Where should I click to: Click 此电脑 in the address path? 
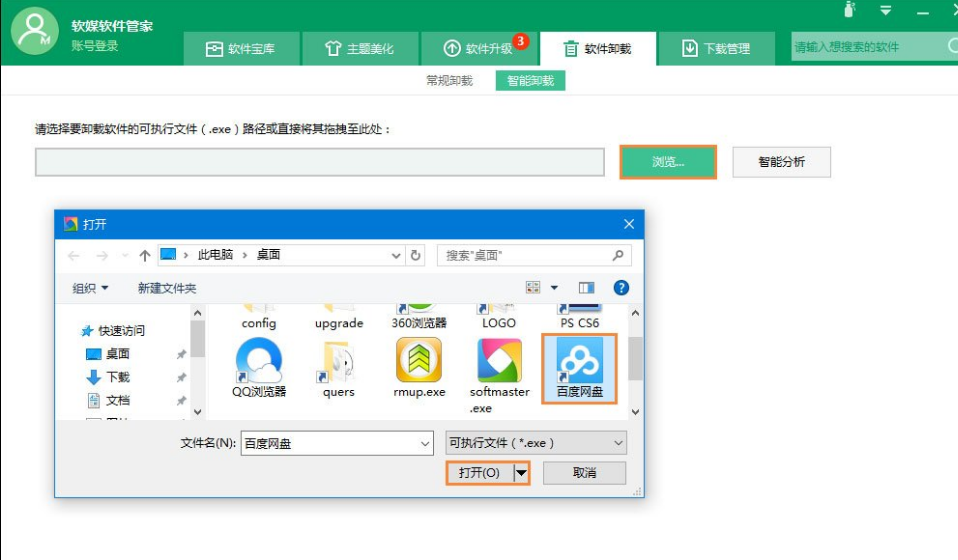click(215, 255)
